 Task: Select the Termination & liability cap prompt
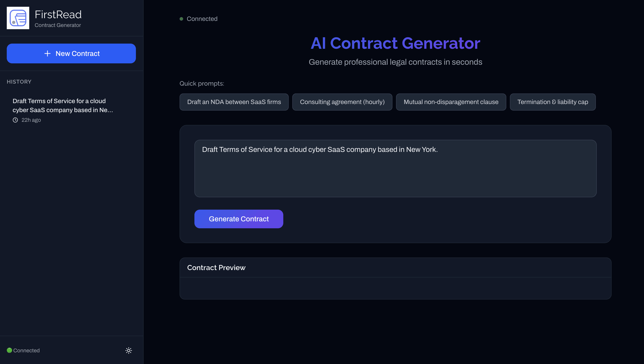click(x=553, y=102)
